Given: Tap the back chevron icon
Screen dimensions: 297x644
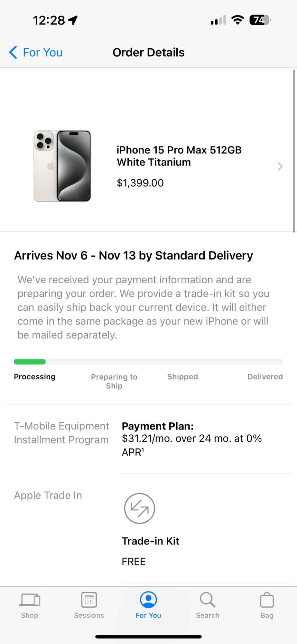Looking at the screenshot, I should pyautogui.click(x=13, y=52).
